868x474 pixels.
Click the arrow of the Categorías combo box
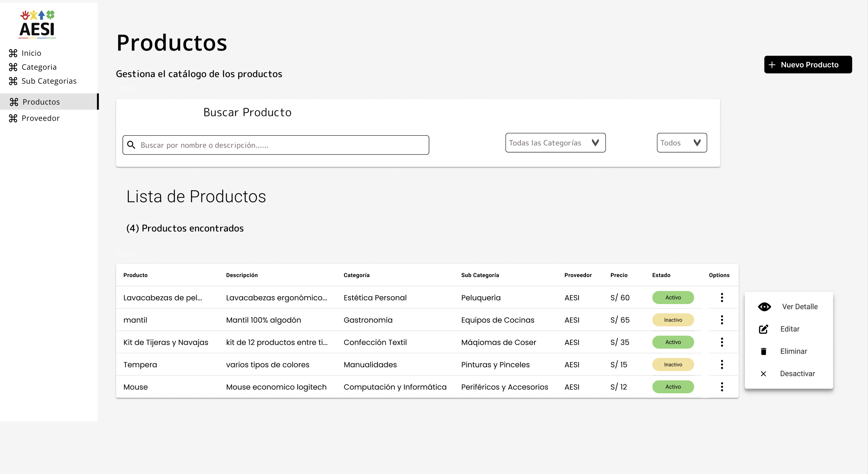(x=595, y=143)
